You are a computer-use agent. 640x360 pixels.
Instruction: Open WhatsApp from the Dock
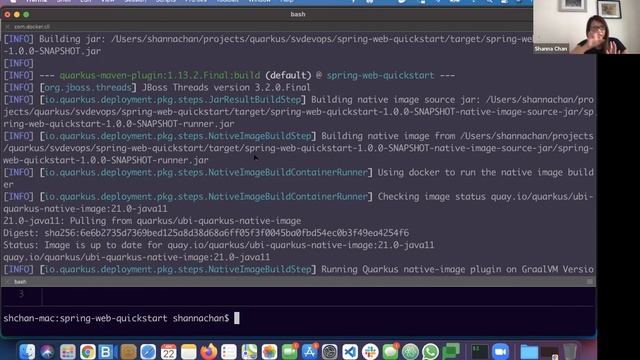[x=430, y=351]
